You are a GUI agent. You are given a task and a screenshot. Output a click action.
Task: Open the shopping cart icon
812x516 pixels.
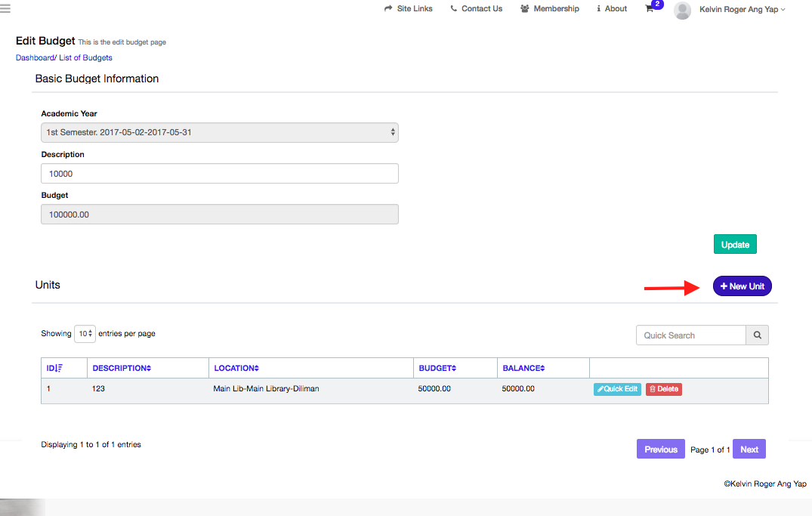tap(650, 9)
